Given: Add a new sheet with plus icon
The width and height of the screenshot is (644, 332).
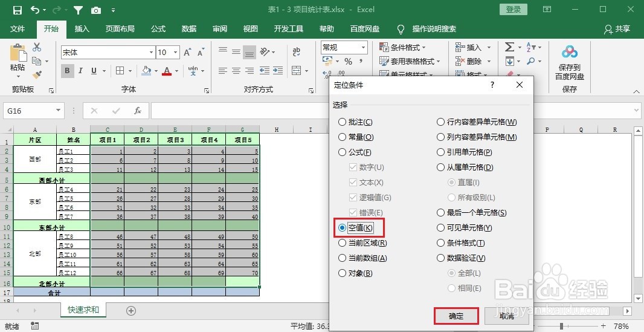Looking at the screenshot, I should click(x=131, y=311).
